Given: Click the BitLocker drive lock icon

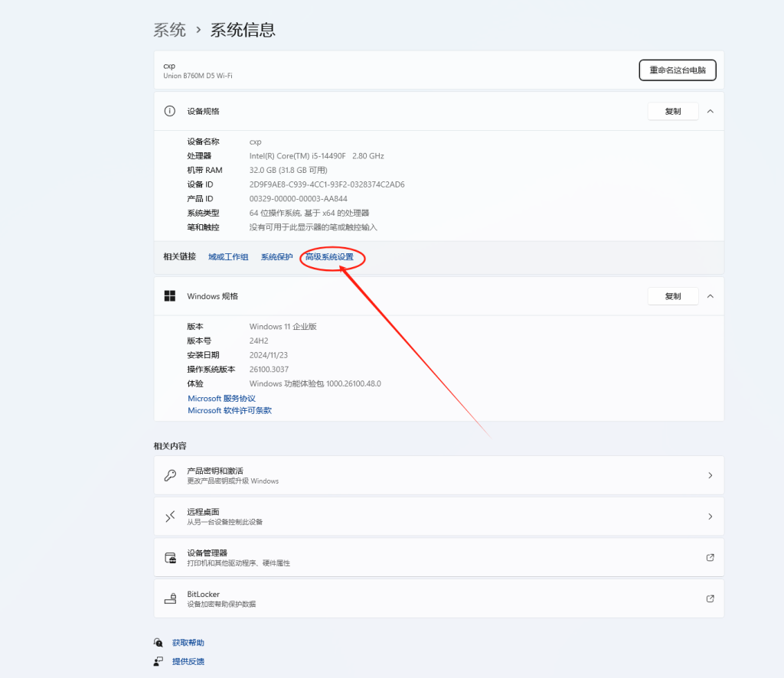Looking at the screenshot, I should coord(170,598).
